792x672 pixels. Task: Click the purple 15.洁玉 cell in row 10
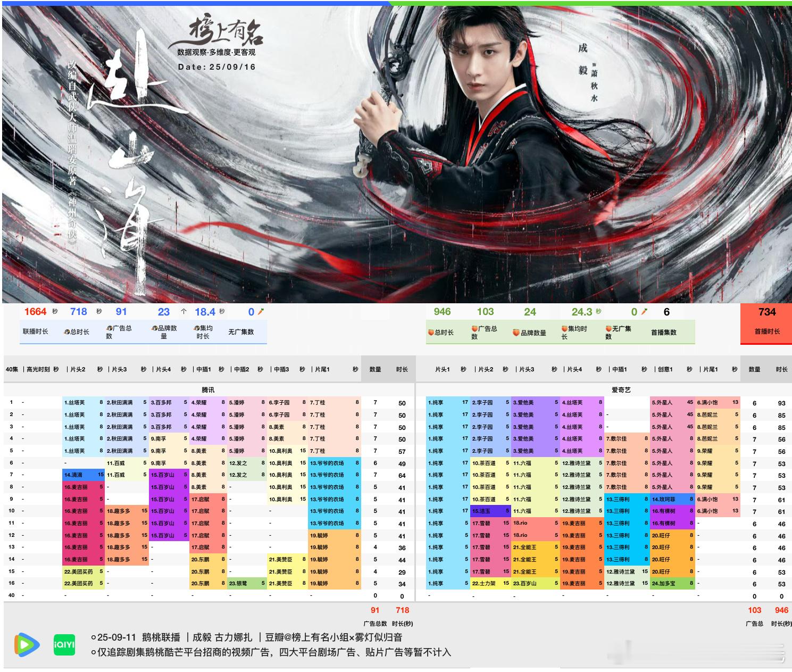[490, 511]
